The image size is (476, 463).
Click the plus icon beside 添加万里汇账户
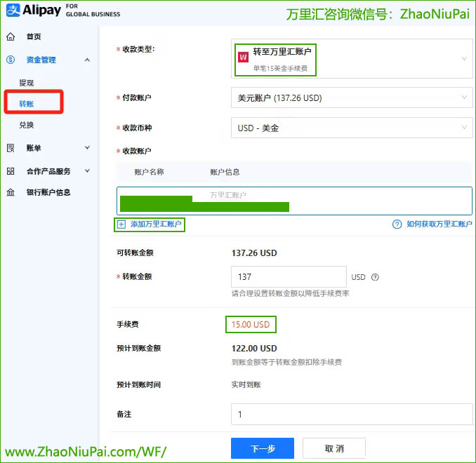click(x=121, y=224)
